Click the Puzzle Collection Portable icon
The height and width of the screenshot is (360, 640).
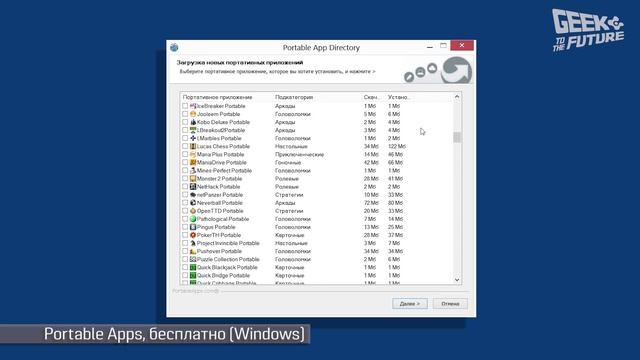coord(193,260)
